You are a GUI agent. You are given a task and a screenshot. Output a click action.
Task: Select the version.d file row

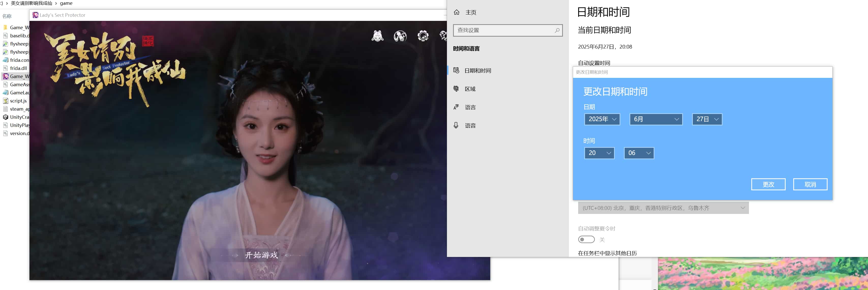point(16,133)
